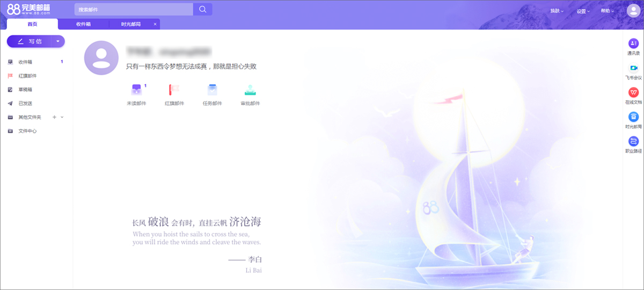This screenshot has width=644, height=290.
Task: Open 任务邮件 task mail shortcut
Action: (x=212, y=90)
